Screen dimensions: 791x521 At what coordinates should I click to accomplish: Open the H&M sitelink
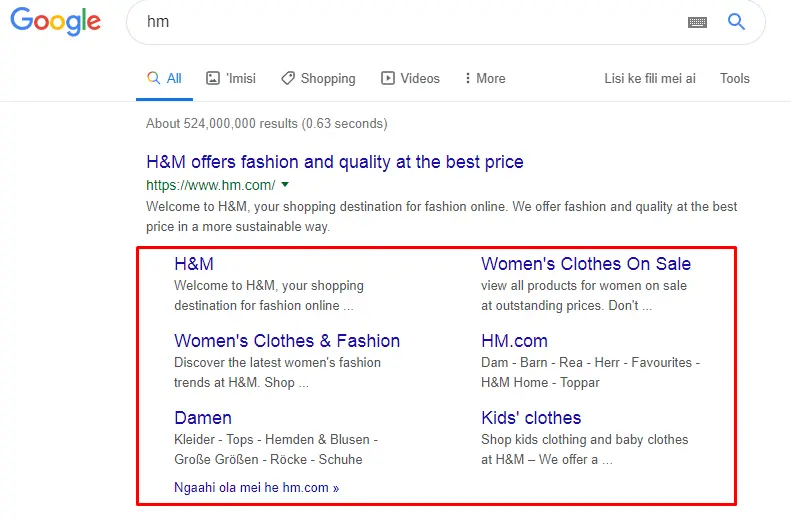point(194,264)
